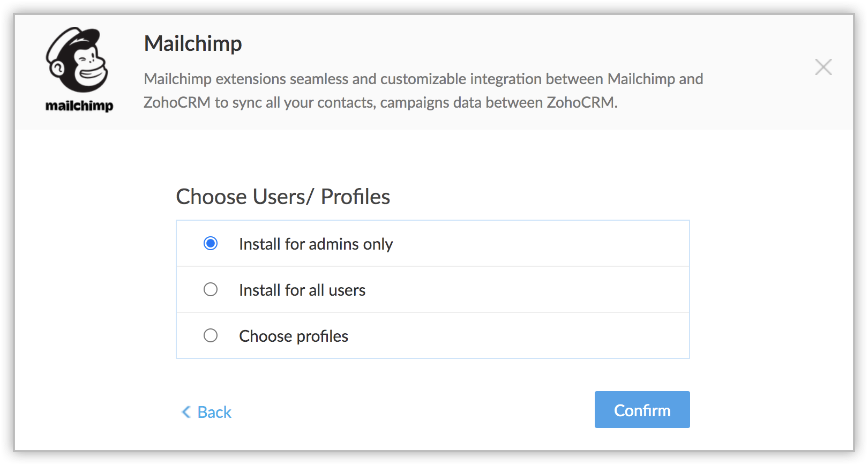This screenshot has height=465, width=868.
Task: Click the "Choose profiles" option text
Action: (294, 336)
